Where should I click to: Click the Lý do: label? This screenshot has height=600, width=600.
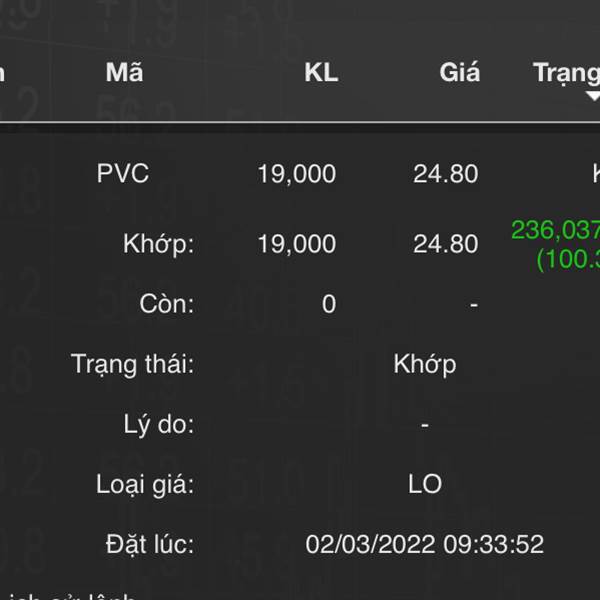point(158,425)
